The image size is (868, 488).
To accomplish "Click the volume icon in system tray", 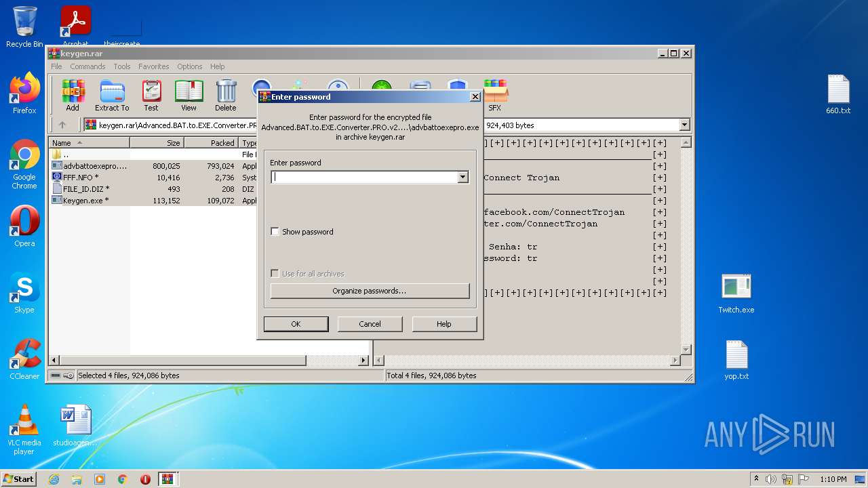I will pos(771,479).
